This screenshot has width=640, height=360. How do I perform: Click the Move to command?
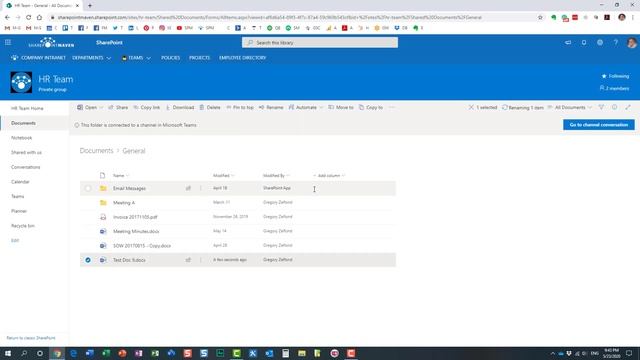341,107
